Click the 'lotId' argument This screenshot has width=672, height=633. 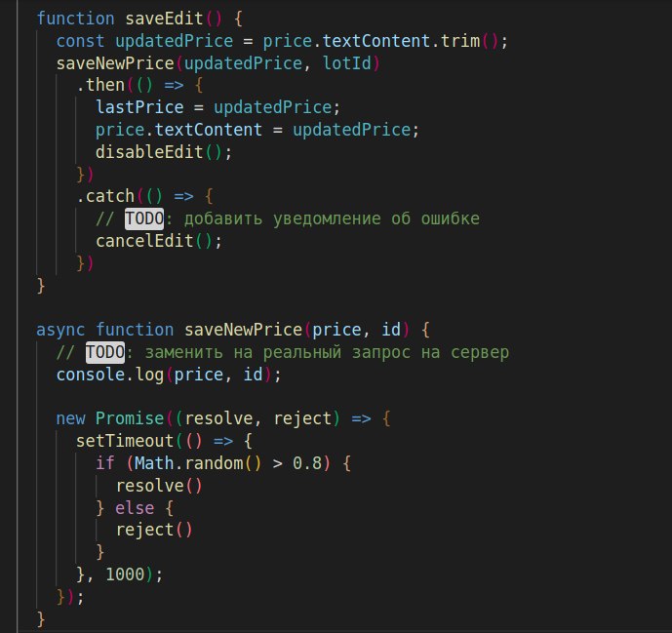click(x=346, y=63)
